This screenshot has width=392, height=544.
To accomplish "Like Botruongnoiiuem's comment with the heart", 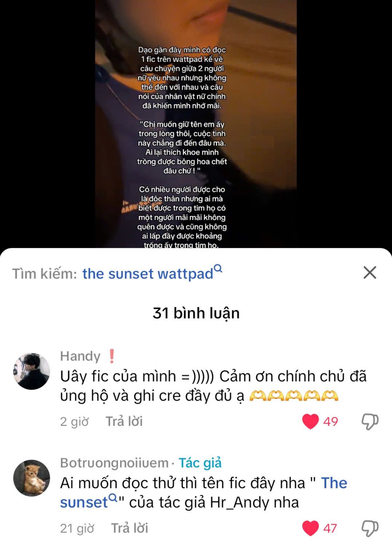I will point(310,528).
